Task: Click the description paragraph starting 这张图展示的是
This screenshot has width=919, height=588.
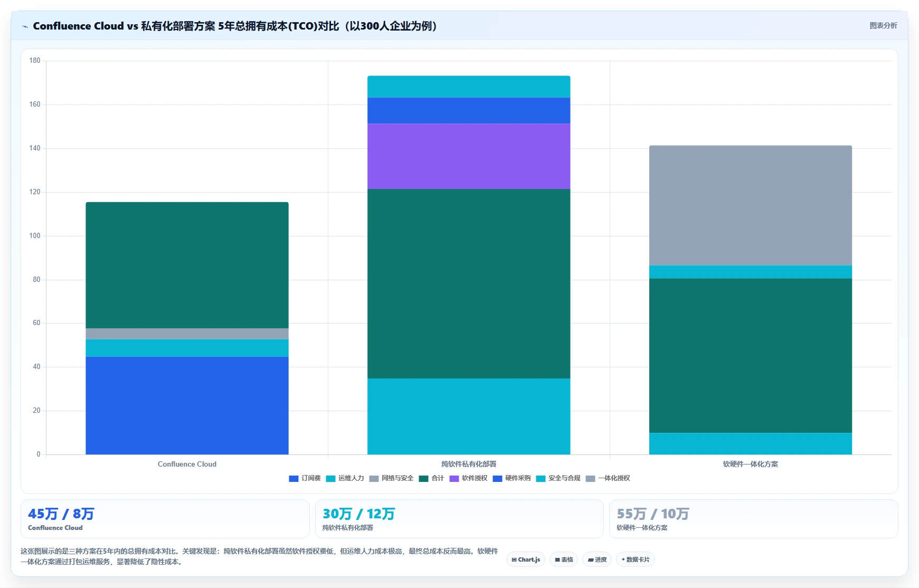Action: click(259, 556)
